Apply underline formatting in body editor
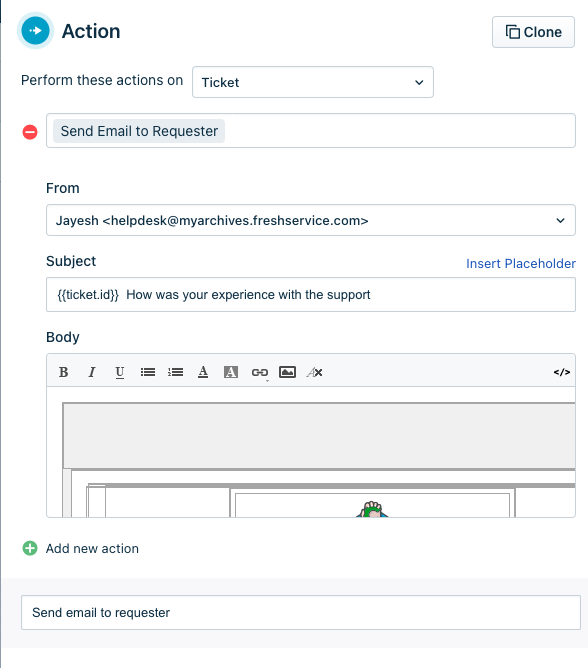Viewport: 588px width, 668px height. click(x=120, y=372)
